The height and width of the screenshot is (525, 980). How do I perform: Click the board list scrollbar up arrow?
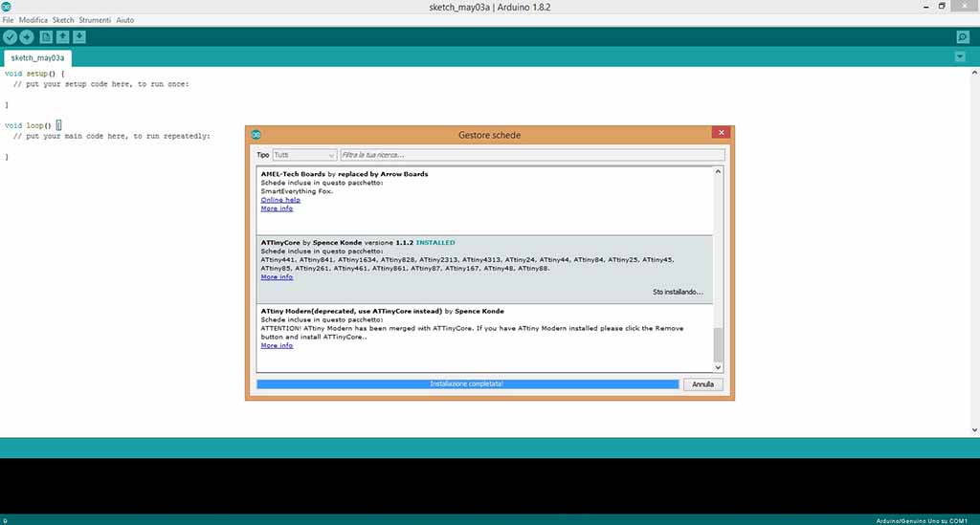click(718, 172)
